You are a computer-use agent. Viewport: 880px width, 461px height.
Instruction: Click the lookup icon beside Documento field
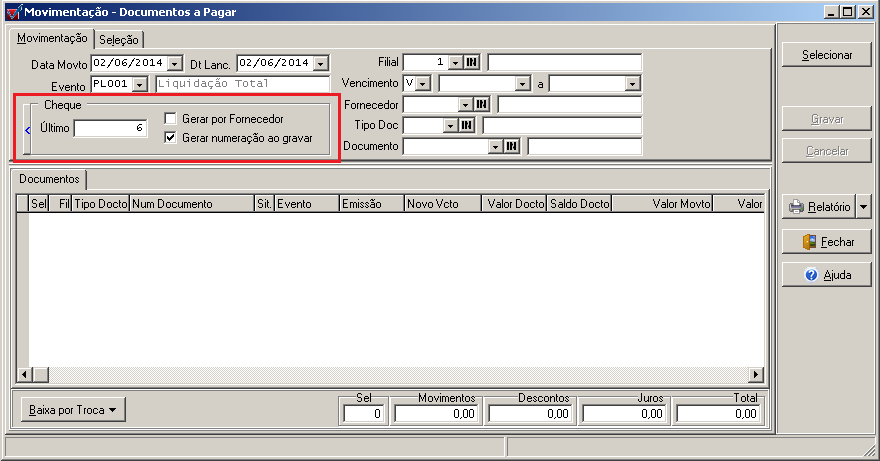tap(512, 146)
